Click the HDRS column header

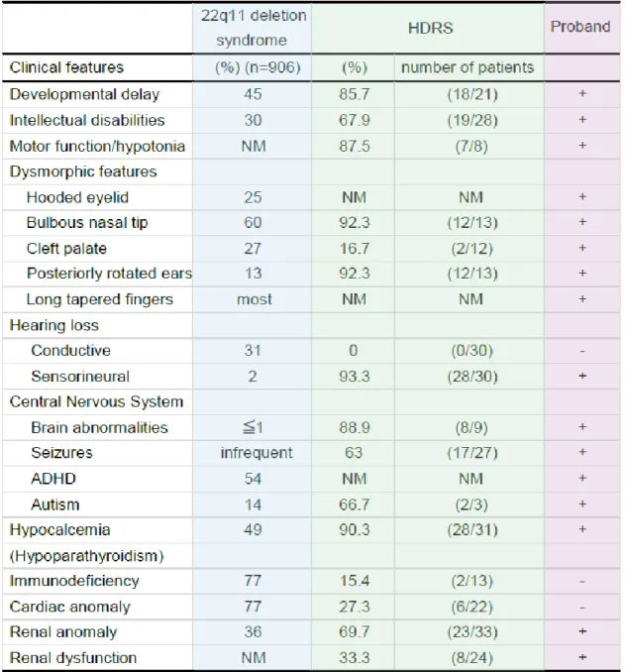(x=430, y=28)
